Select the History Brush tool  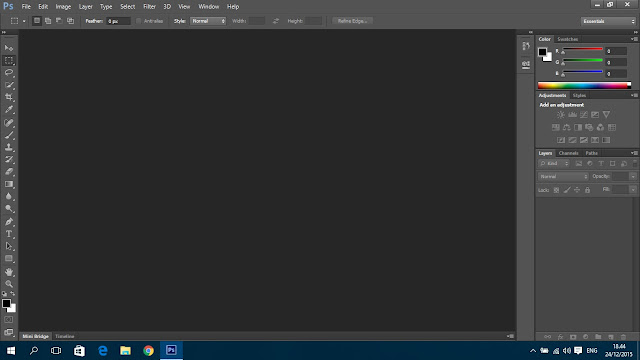click(9, 159)
